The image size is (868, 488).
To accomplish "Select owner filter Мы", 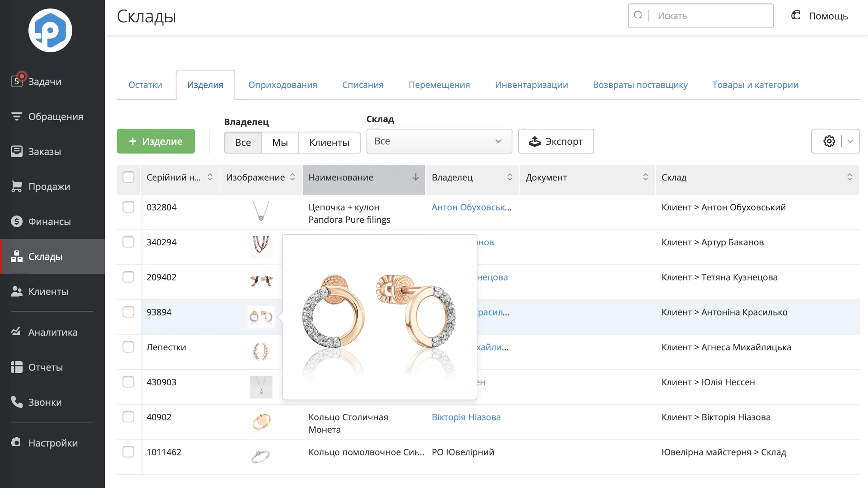I will [280, 142].
